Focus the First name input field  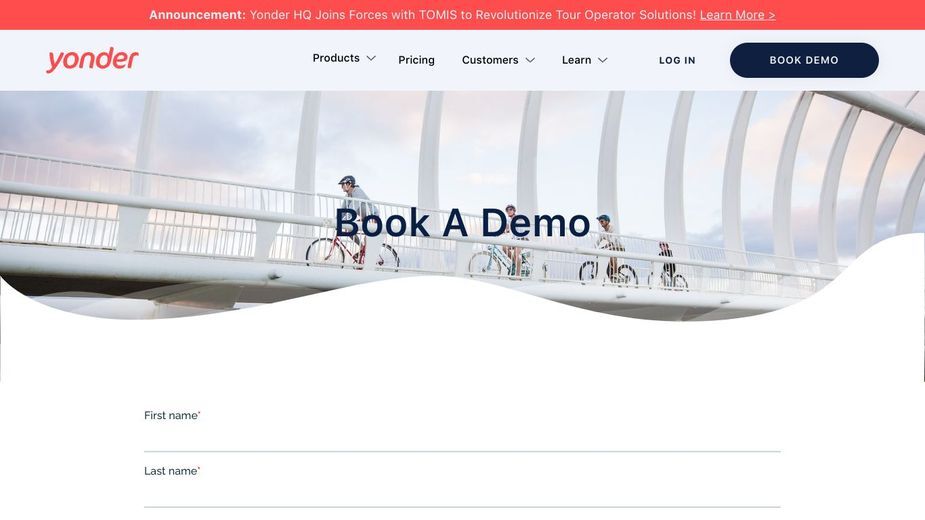pyautogui.click(x=462, y=438)
